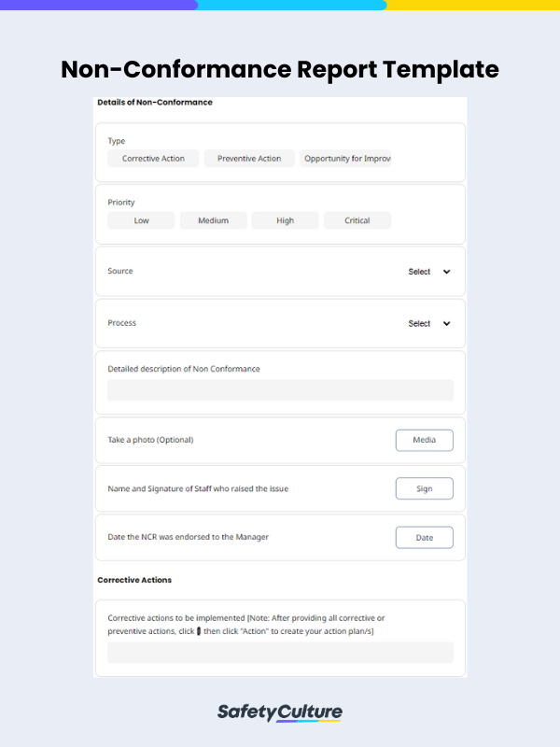Click the Details of Non-Conformance heading
Screen dimensions: 560x747
(155, 102)
